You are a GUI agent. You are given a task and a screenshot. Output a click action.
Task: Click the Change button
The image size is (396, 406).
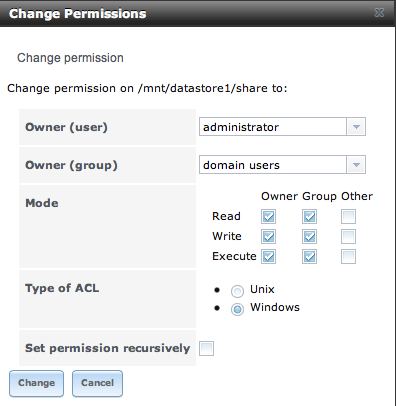36,383
